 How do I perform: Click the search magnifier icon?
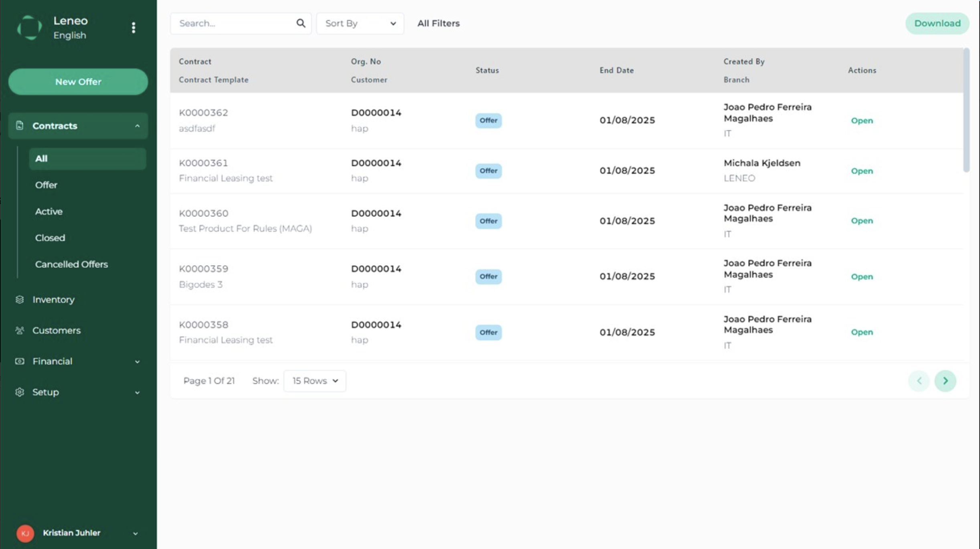click(301, 23)
